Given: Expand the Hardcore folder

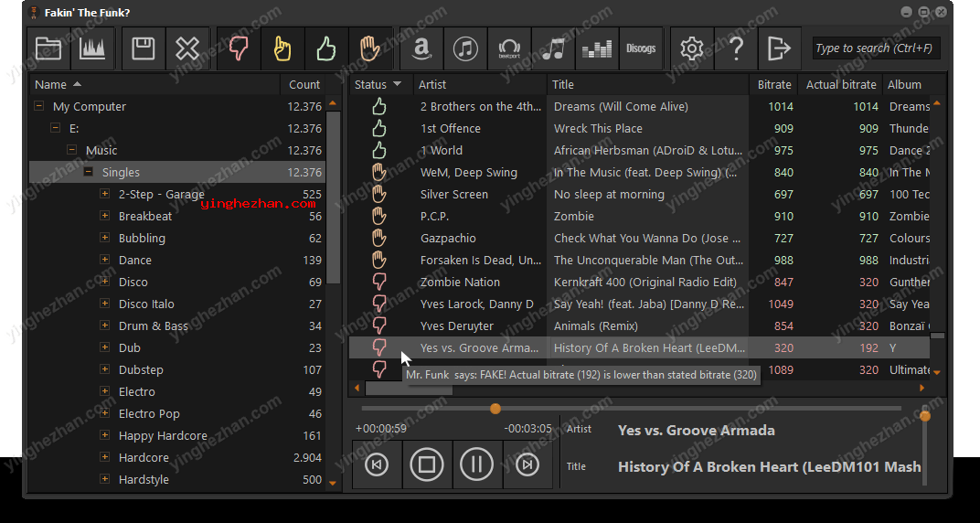Looking at the screenshot, I should tap(104, 457).
